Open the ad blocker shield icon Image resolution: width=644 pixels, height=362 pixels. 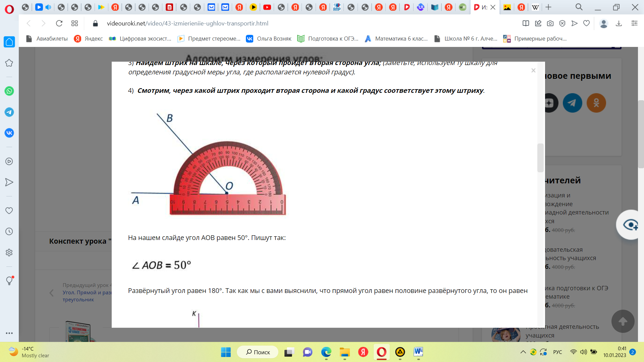click(562, 23)
